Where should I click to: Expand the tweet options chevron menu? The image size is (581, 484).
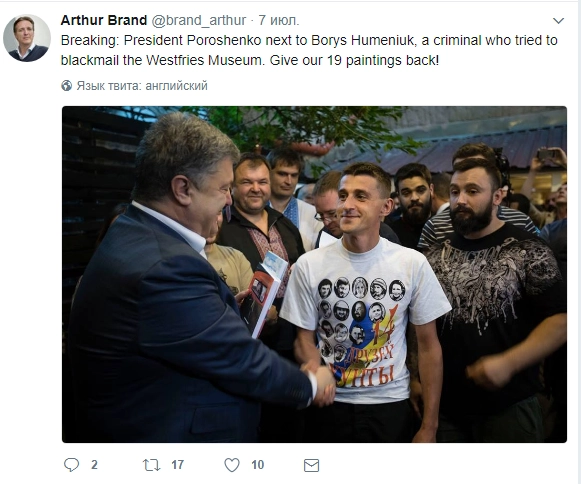558,21
